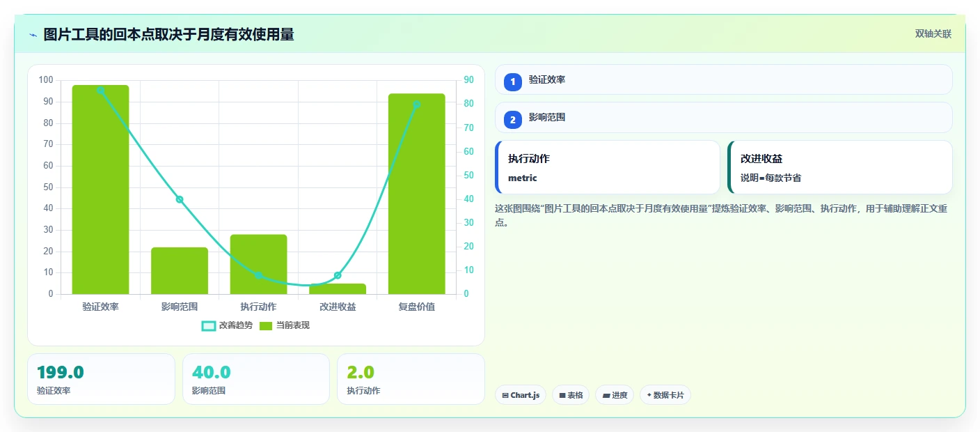Select the 验证效率 list row
The width and height of the screenshot is (980, 432).
723,79
